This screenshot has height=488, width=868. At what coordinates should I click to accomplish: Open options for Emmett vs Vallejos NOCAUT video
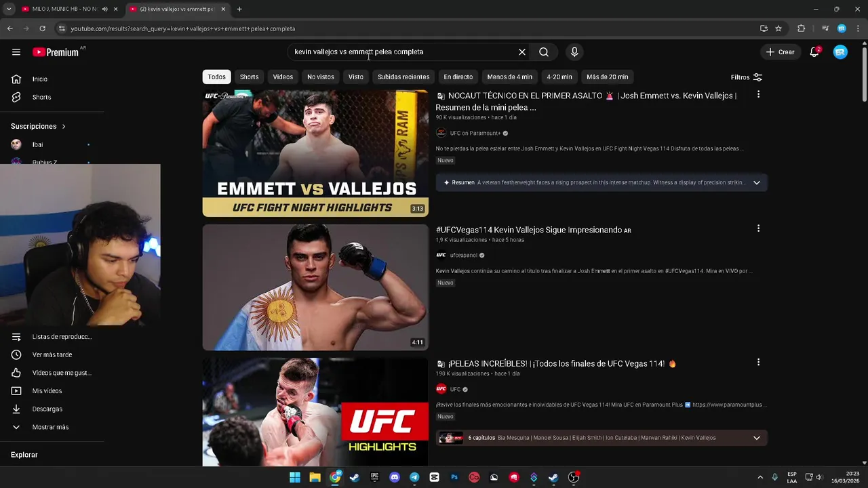coord(758,94)
